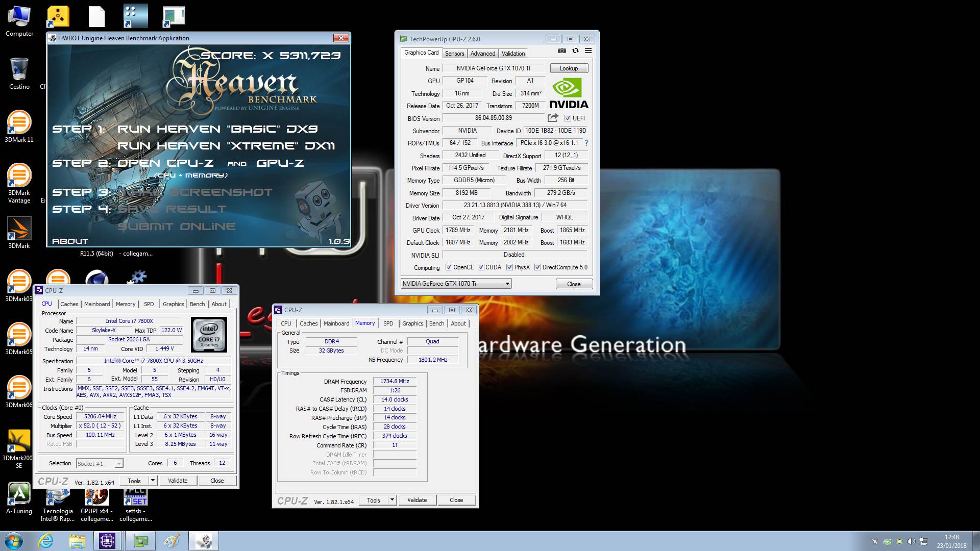This screenshot has height=551, width=980.
Task: Click the Lookup button in GPU-Z
Action: (569, 68)
